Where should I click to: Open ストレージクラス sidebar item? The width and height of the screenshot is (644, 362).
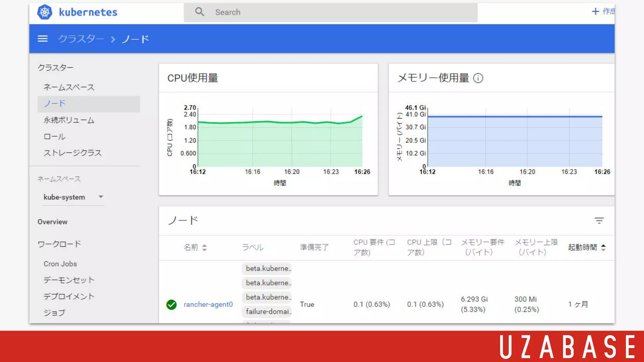[x=72, y=153]
